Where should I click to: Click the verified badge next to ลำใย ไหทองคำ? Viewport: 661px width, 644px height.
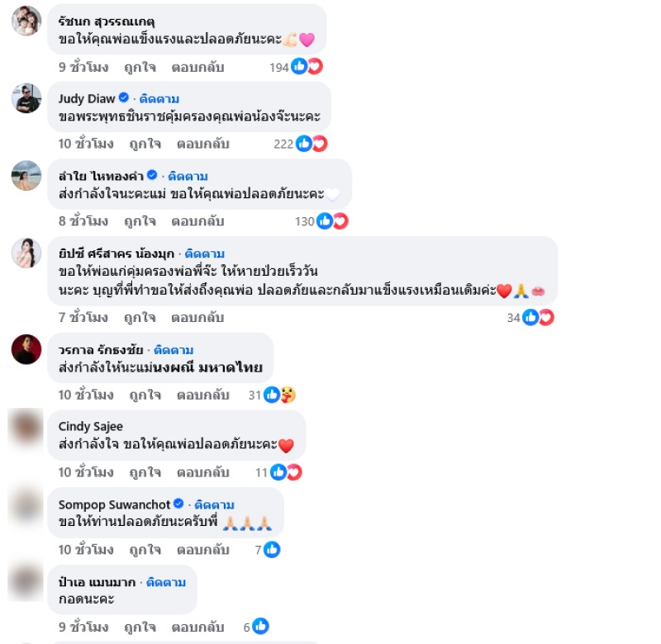click(152, 175)
